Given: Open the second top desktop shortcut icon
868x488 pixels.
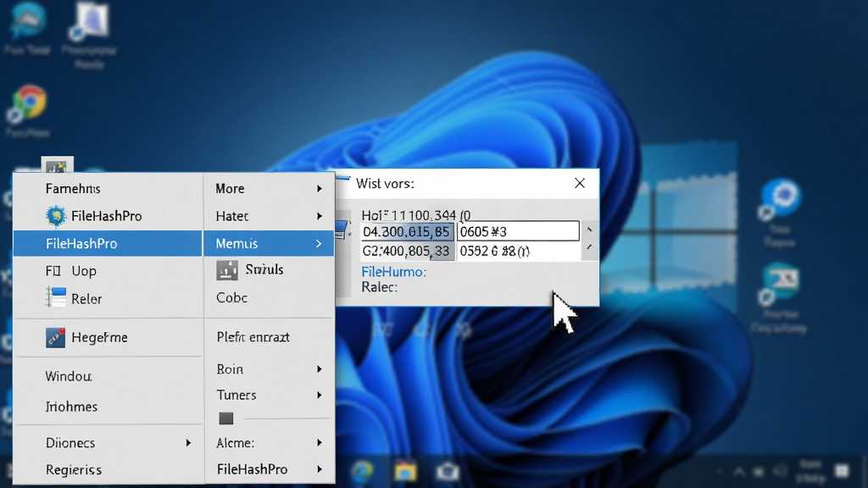Looking at the screenshot, I should (90, 21).
